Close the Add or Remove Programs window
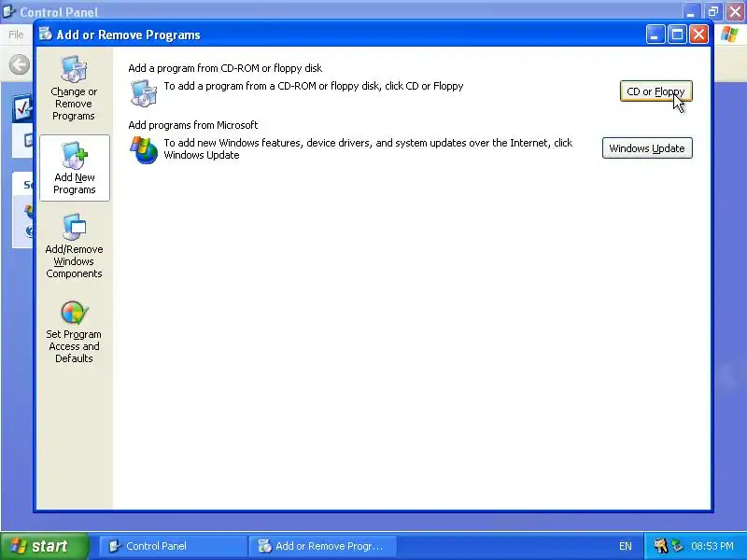Screen dimensions: 747x560 pos(698,35)
